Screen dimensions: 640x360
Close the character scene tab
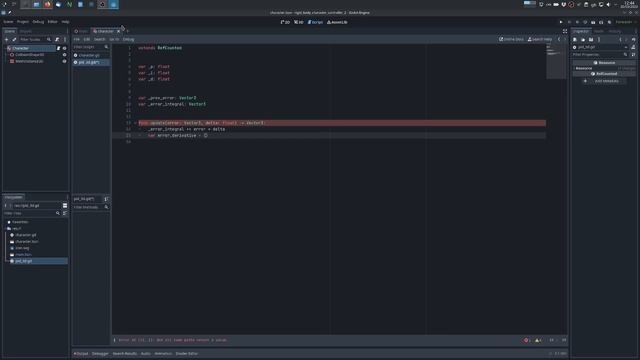[119, 31]
